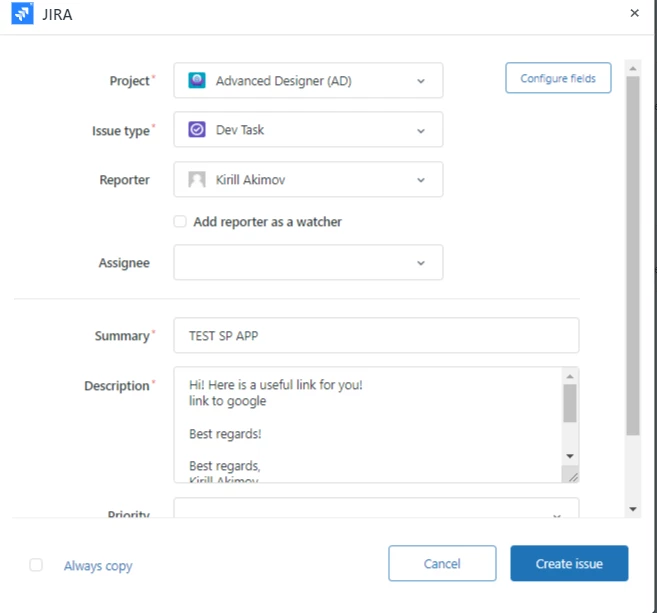The width and height of the screenshot is (657, 613).
Task: Click the Cancel button
Action: point(442,563)
